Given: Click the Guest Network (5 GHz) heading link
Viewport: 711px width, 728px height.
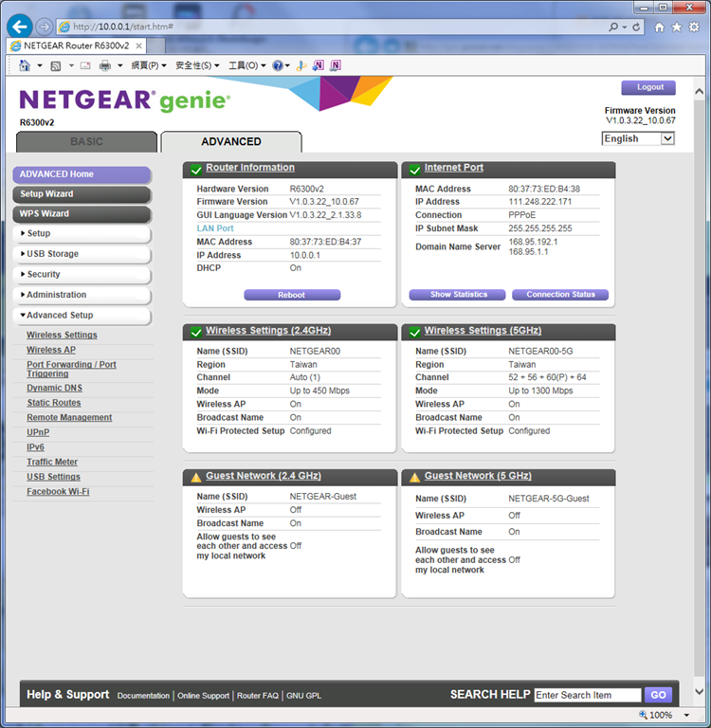Looking at the screenshot, I should (478, 476).
